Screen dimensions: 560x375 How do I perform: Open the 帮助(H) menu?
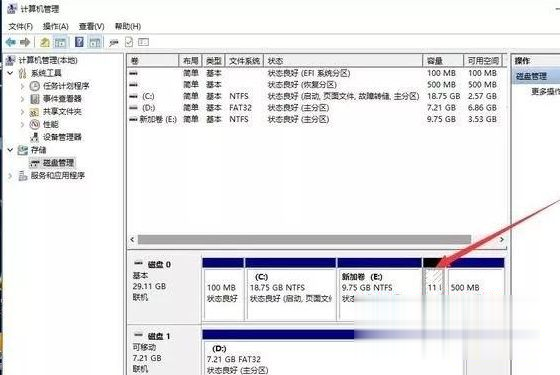coord(128,26)
